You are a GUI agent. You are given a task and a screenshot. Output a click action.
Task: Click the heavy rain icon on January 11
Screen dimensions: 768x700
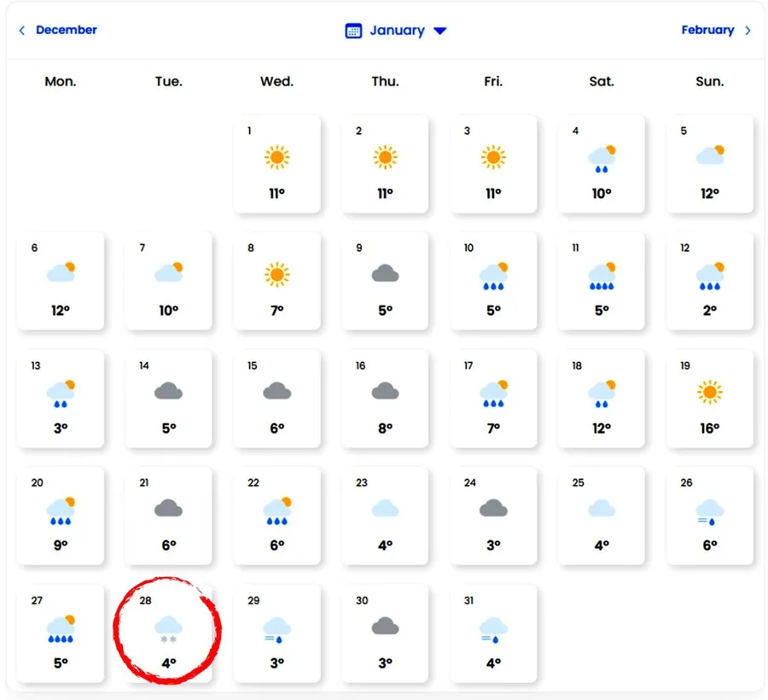(602, 275)
